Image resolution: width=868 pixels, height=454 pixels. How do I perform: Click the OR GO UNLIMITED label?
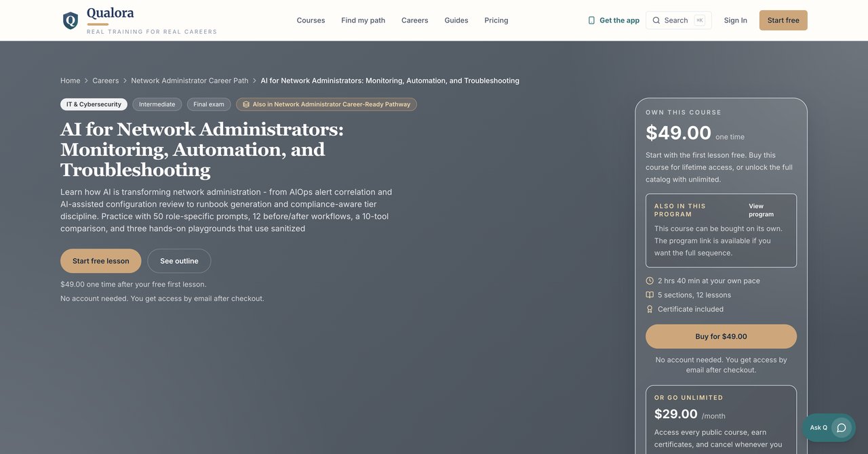689,398
